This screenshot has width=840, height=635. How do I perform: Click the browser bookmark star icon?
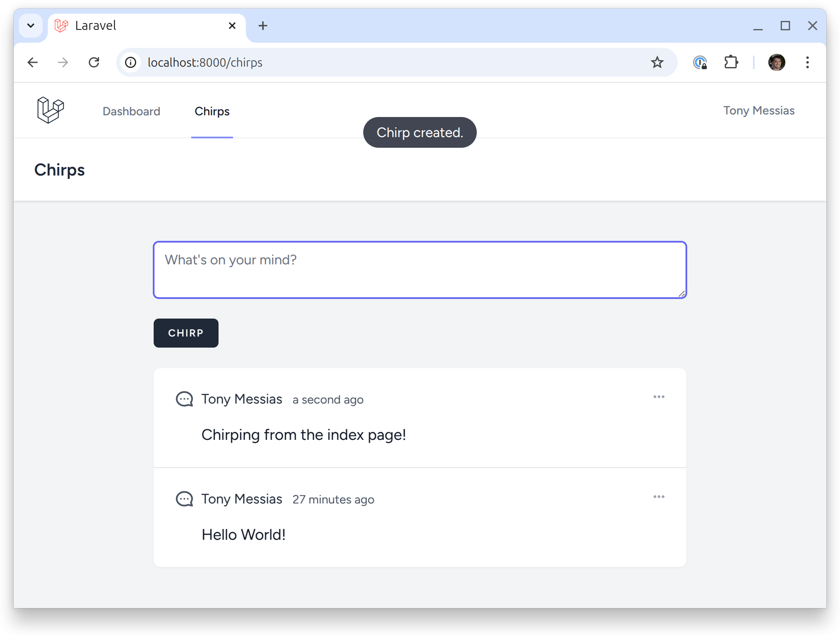tap(656, 62)
